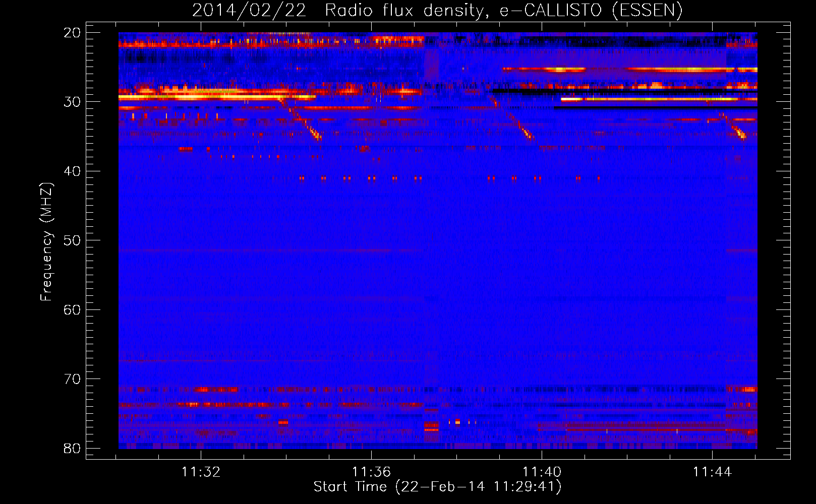Click the 30 MHz frequency tick label
Viewport: 816px width, 504px height.
tap(72, 102)
